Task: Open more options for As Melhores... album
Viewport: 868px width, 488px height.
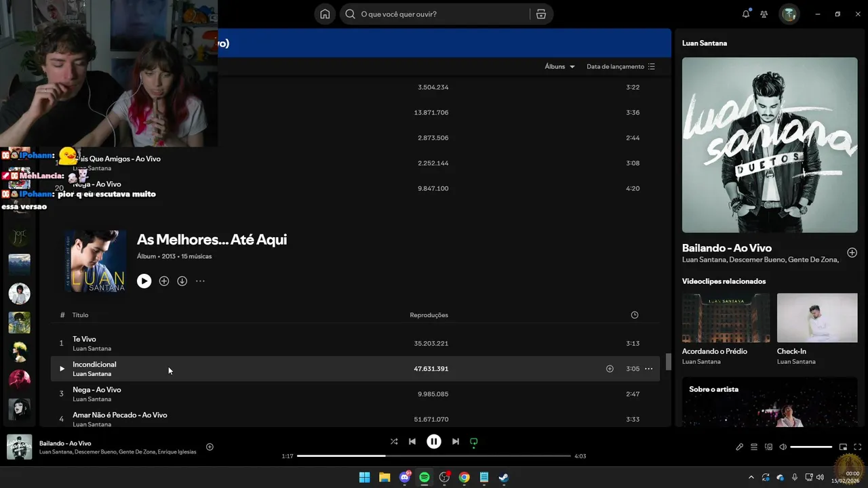Action: pyautogui.click(x=200, y=281)
